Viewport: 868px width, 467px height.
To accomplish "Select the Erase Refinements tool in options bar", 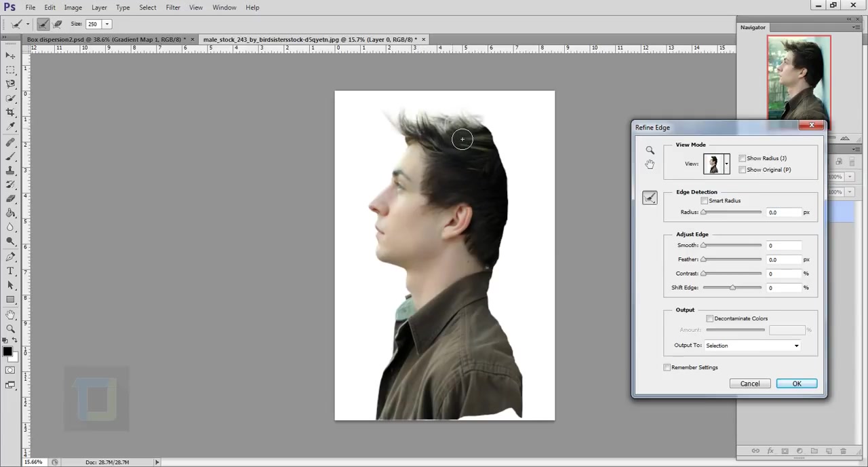I will (x=58, y=24).
